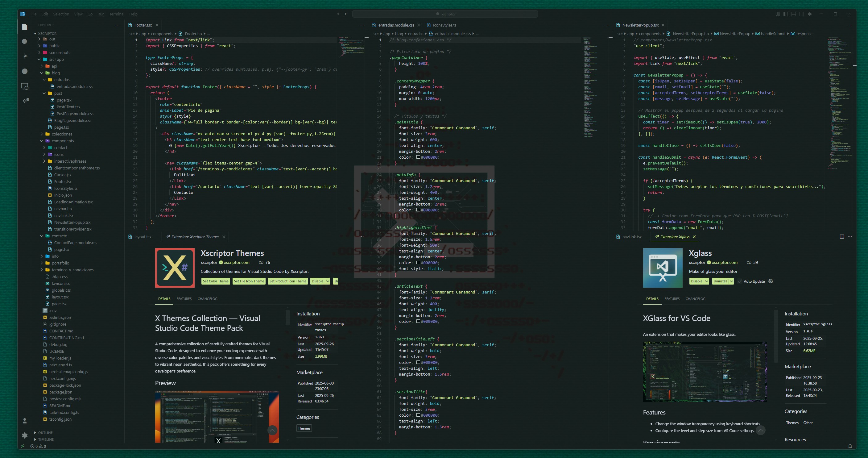Click the Set Color Theme button
Viewport: 868px width, 458px height.
pos(215,281)
